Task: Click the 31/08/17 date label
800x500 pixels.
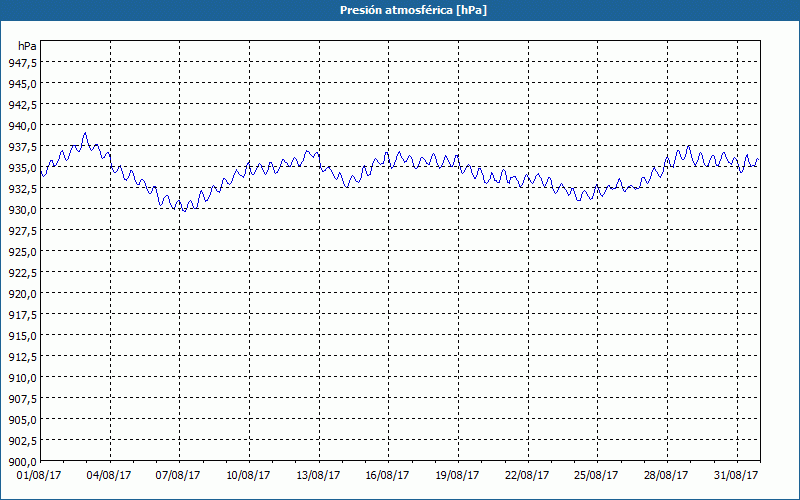Action: click(x=736, y=475)
